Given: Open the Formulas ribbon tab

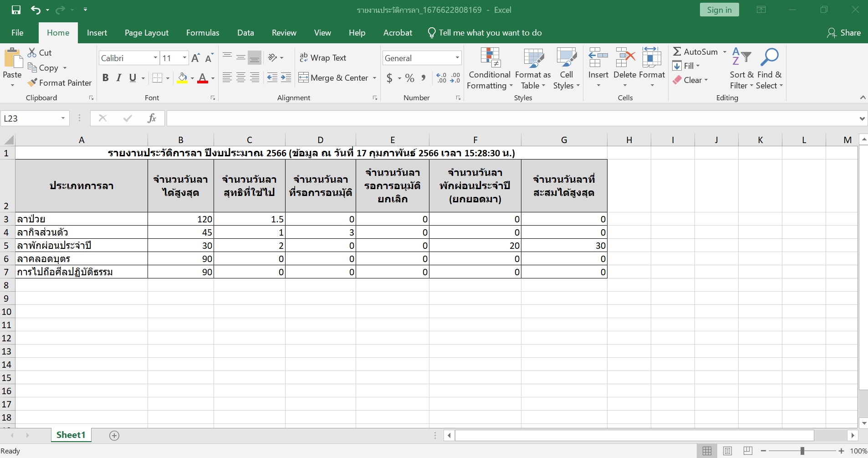Looking at the screenshot, I should point(203,33).
